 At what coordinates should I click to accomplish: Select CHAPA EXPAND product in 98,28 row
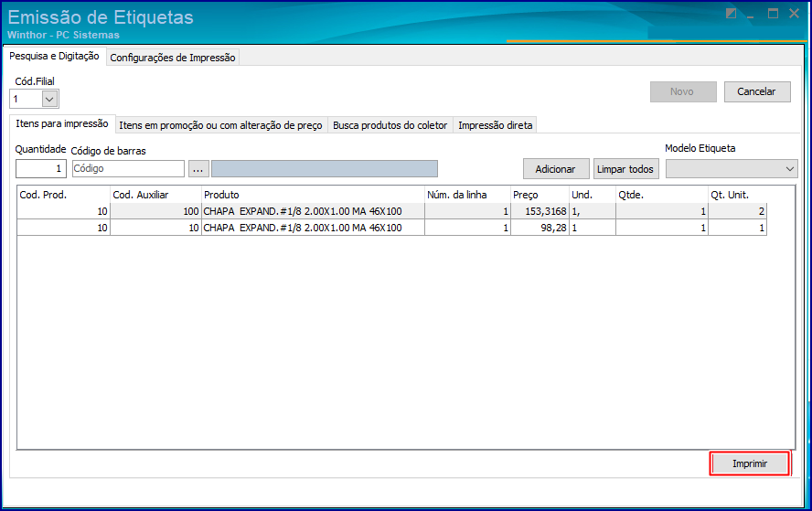313,228
